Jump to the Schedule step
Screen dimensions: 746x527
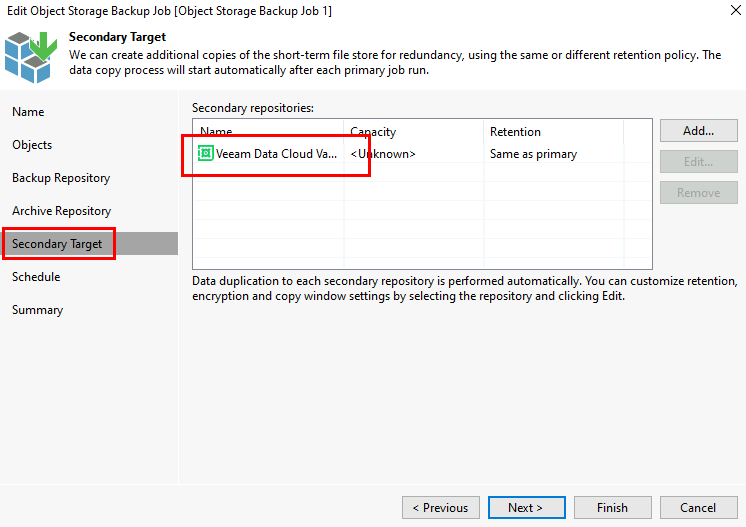[36, 277]
